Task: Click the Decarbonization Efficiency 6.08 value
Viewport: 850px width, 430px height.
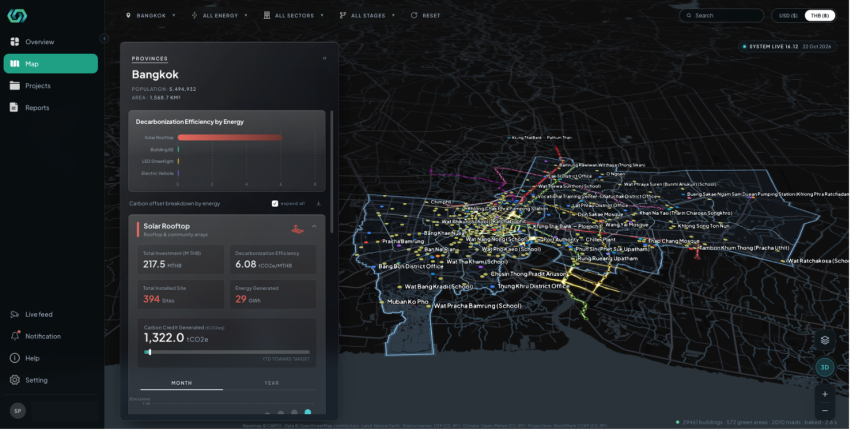Action: [x=246, y=265]
